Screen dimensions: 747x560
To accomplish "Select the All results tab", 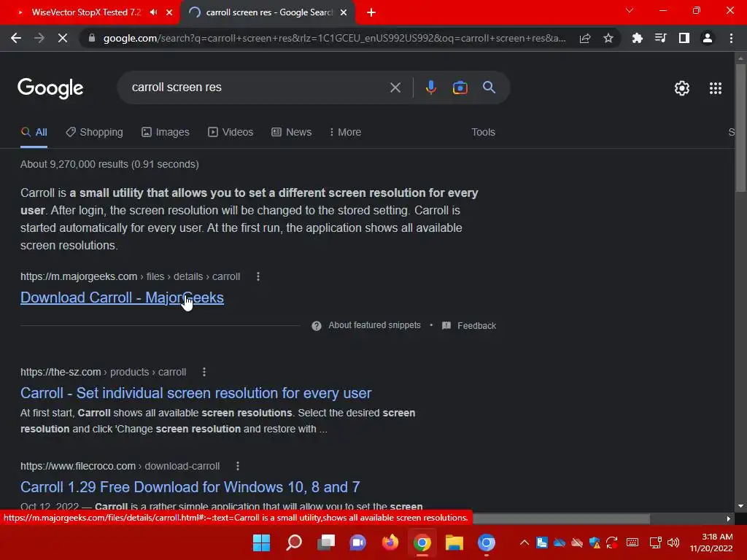I will [x=34, y=133].
